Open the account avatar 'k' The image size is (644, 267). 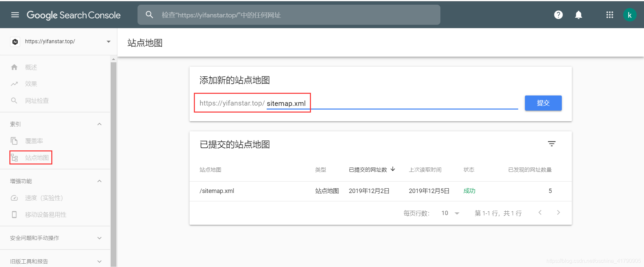[630, 15]
